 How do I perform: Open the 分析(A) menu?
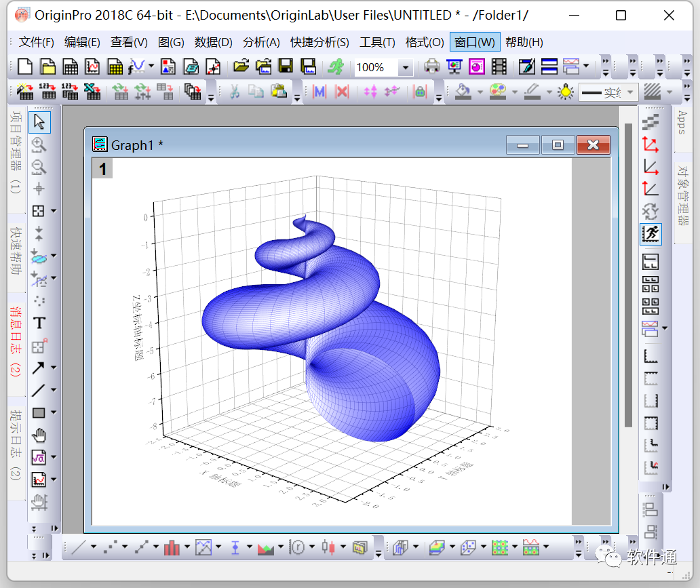tap(261, 43)
